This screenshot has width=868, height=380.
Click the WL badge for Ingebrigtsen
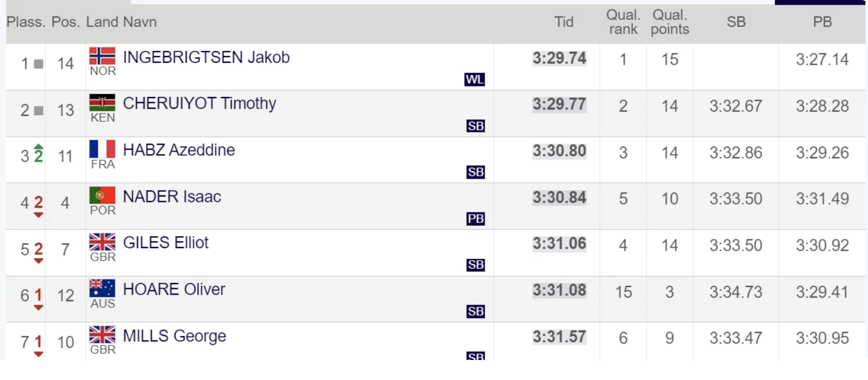point(475,79)
